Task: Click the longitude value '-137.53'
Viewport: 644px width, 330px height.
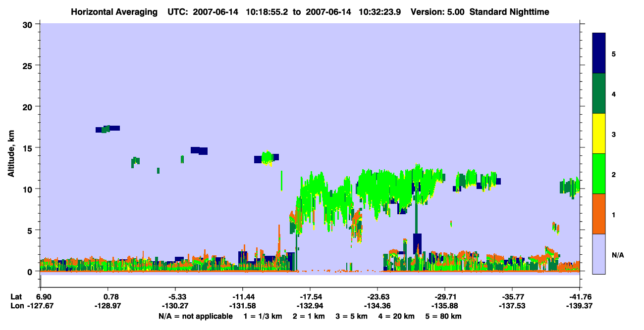Action: pyautogui.click(x=512, y=306)
